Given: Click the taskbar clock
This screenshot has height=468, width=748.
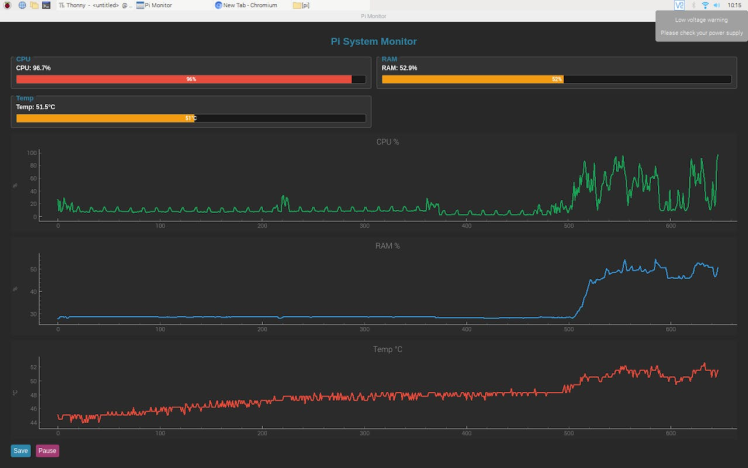Looking at the screenshot, I should pyautogui.click(x=735, y=5).
